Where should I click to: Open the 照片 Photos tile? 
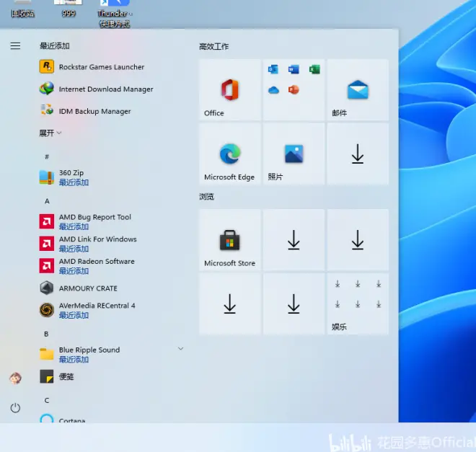294,154
